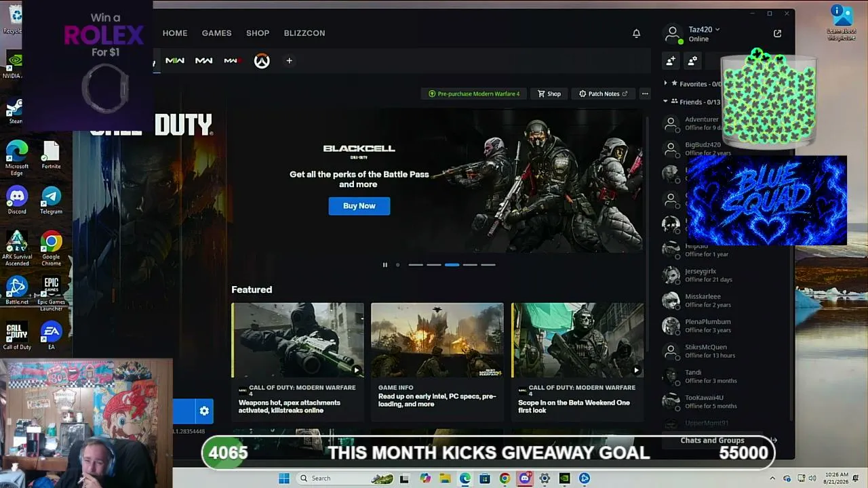
Task: Open friend settings icon with gear
Action: tap(692, 61)
